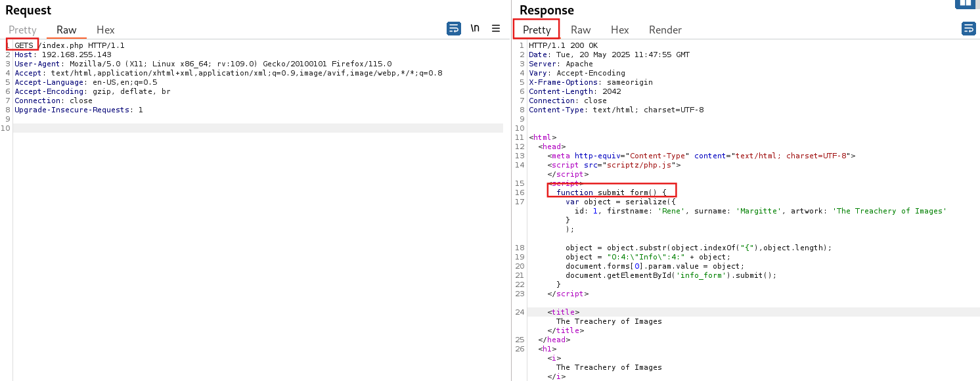Click the 'Content-Type: text/html; charset=UTF-8' response header

pos(616,110)
